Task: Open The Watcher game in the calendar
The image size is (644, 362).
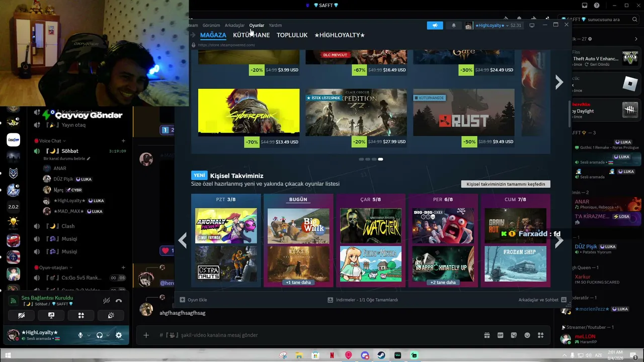Action: click(371, 226)
